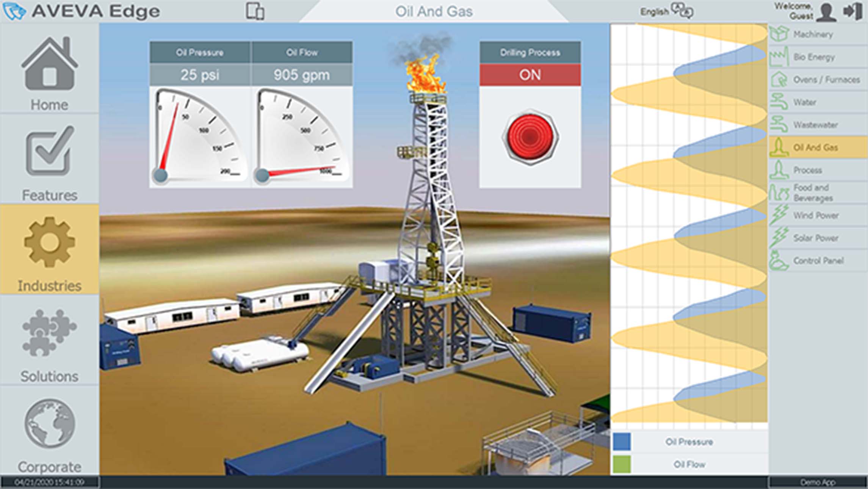Click the language translate icon
The height and width of the screenshot is (489, 868).
[682, 11]
